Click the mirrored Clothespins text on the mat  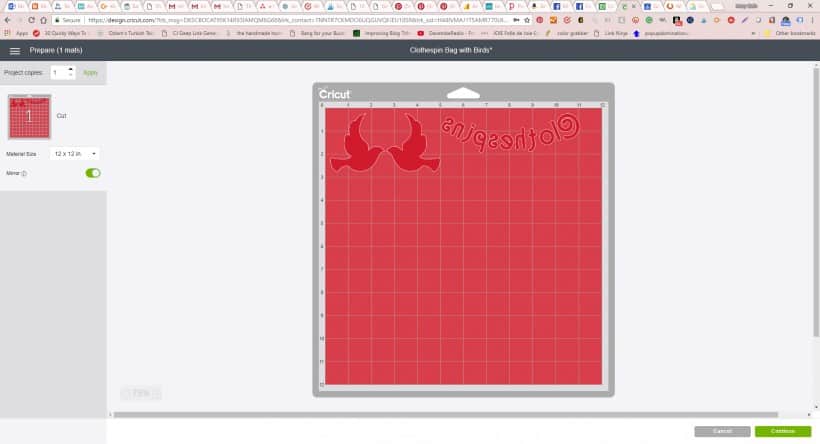coord(510,133)
